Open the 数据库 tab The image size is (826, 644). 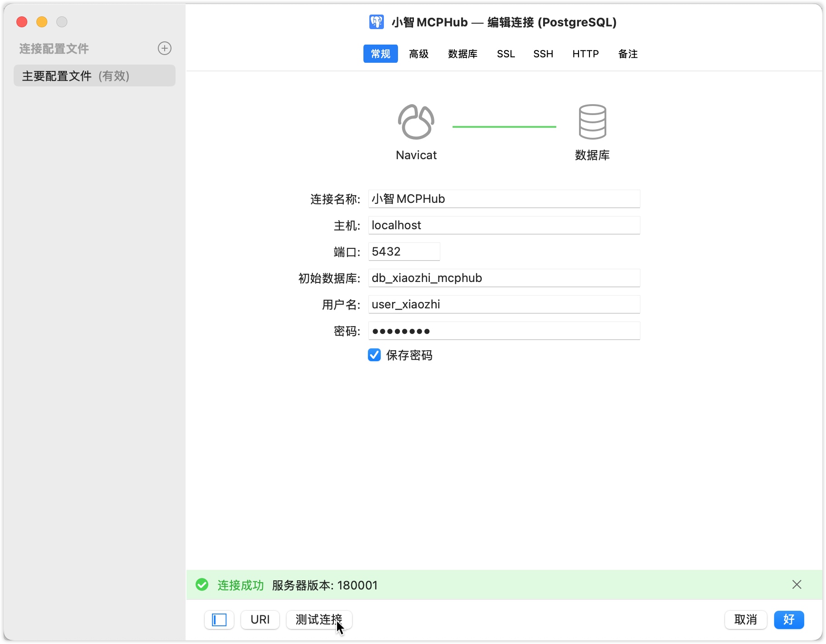point(463,54)
